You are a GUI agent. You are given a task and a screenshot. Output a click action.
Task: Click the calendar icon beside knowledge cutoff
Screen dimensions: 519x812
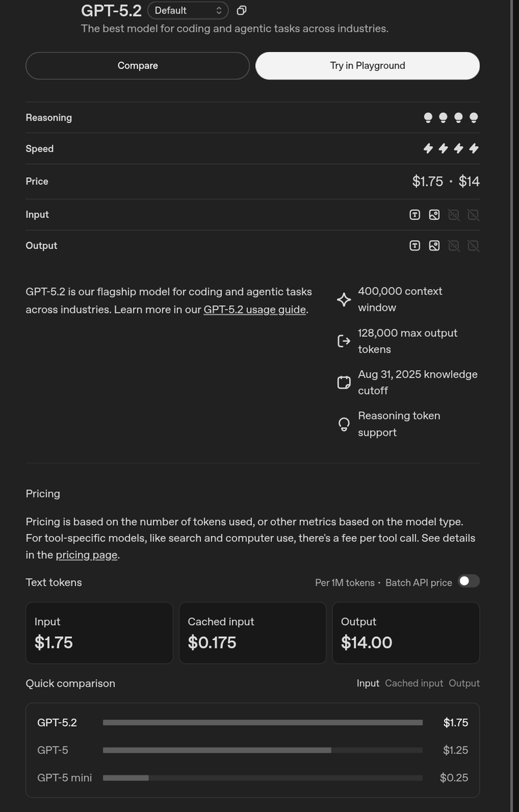344,382
